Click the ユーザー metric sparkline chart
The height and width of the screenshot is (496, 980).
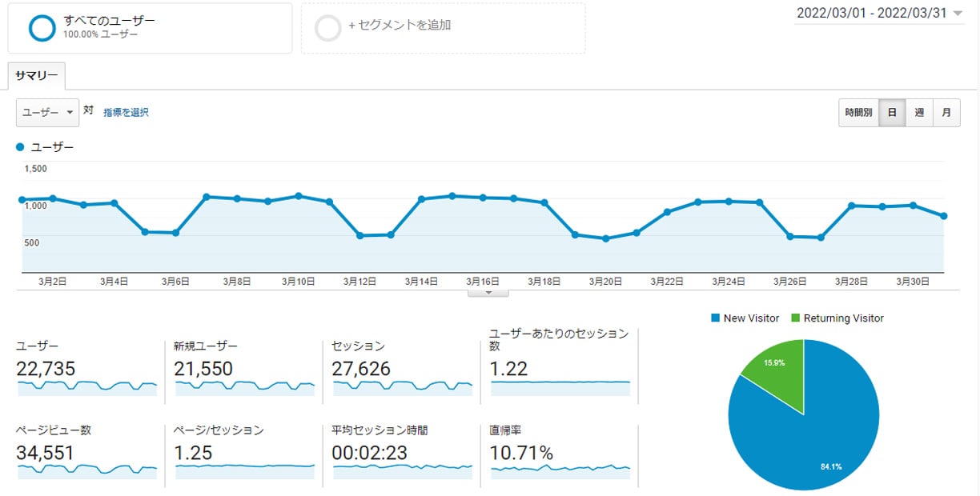[x=86, y=387]
